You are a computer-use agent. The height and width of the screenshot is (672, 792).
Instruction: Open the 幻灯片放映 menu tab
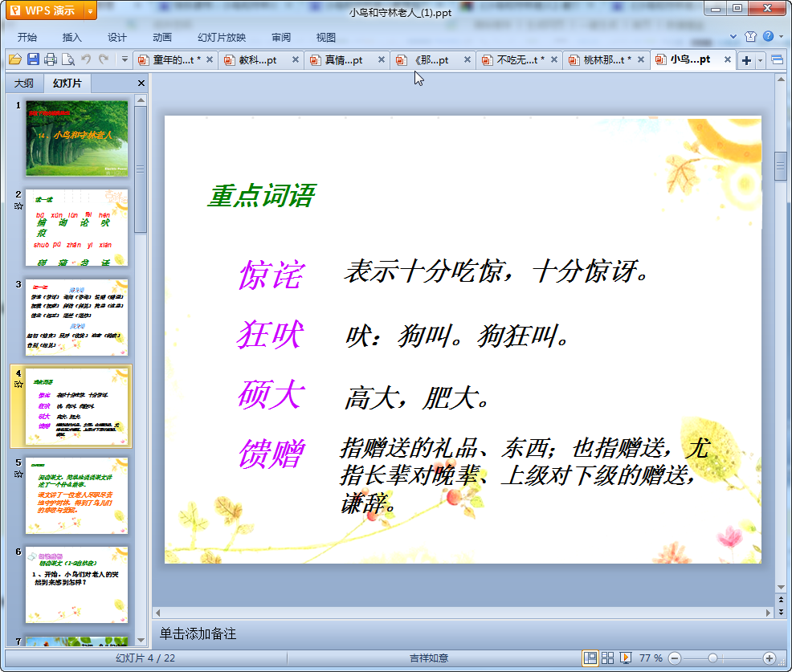point(222,38)
